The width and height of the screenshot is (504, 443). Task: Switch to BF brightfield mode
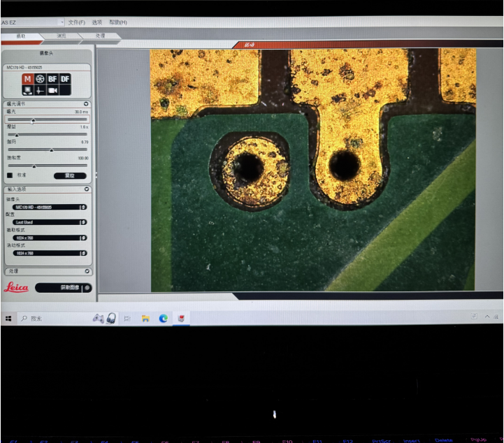(x=52, y=79)
